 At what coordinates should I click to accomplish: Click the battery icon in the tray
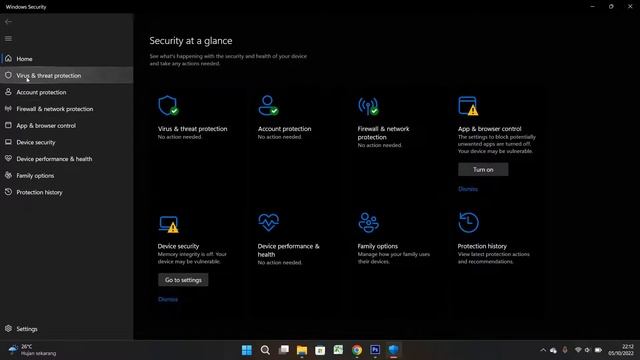[598, 350]
